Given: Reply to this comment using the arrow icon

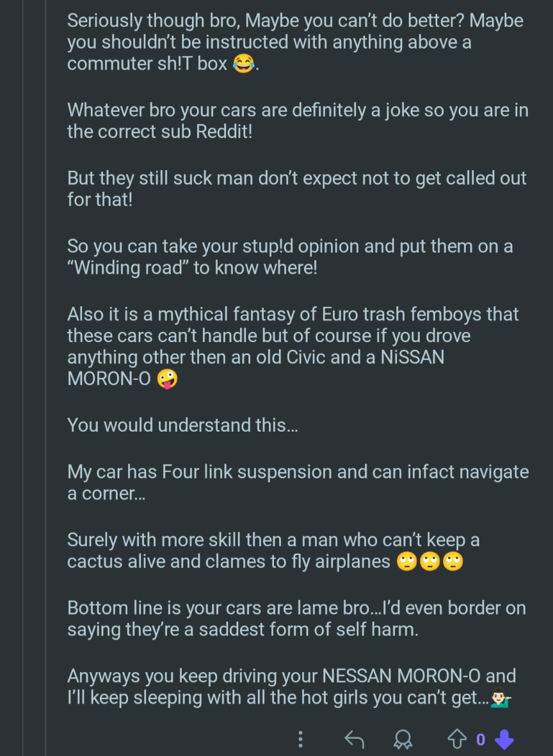Looking at the screenshot, I should coord(354,739).
